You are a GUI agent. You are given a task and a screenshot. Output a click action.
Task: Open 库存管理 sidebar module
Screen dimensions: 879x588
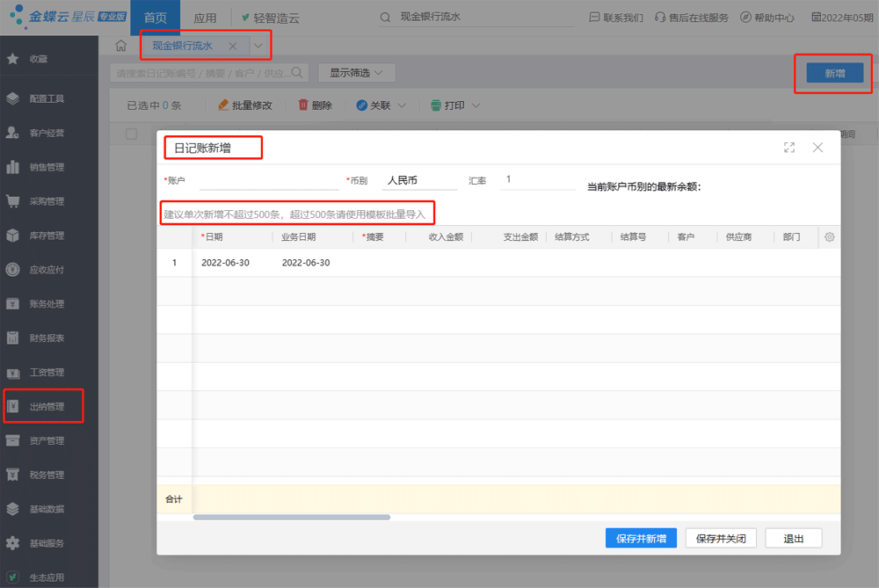coord(36,236)
